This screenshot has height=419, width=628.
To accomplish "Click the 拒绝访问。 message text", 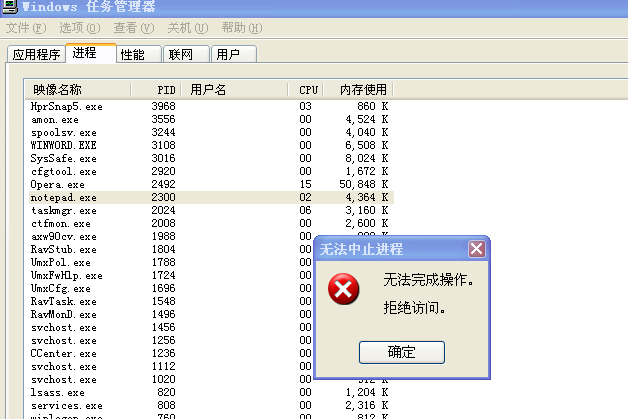I will (415, 308).
